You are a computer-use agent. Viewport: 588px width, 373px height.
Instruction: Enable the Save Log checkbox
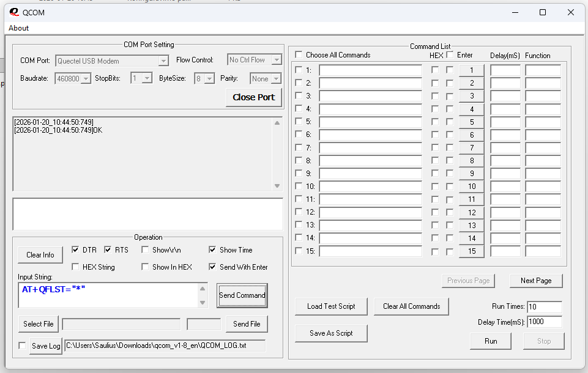pos(23,346)
